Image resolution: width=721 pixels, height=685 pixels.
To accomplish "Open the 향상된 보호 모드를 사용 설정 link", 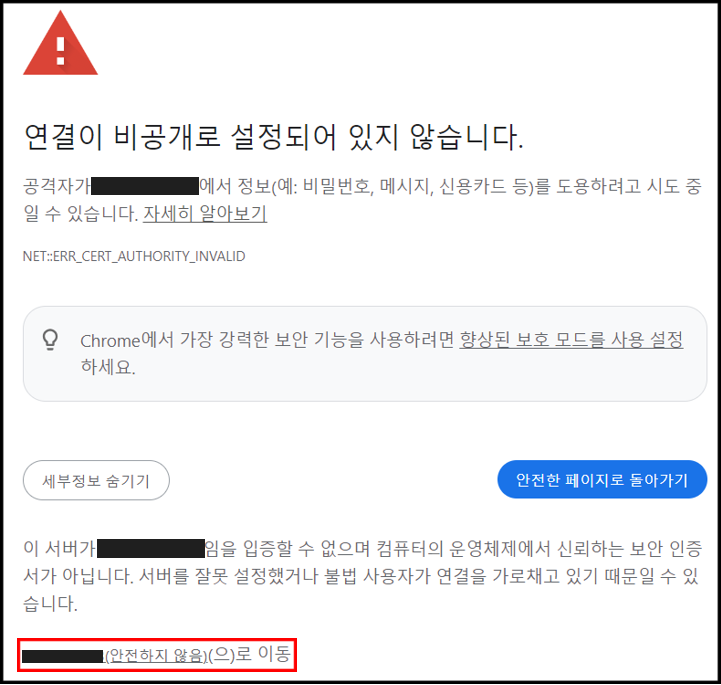I will click(x=571, y=340).
